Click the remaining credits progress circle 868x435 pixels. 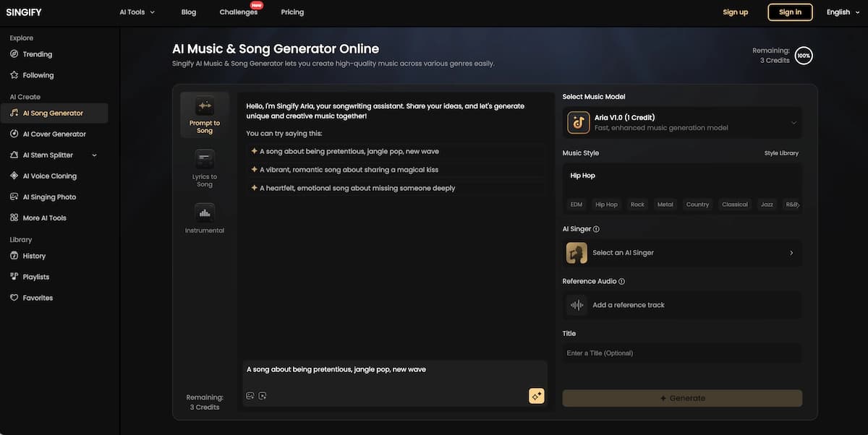803,55
